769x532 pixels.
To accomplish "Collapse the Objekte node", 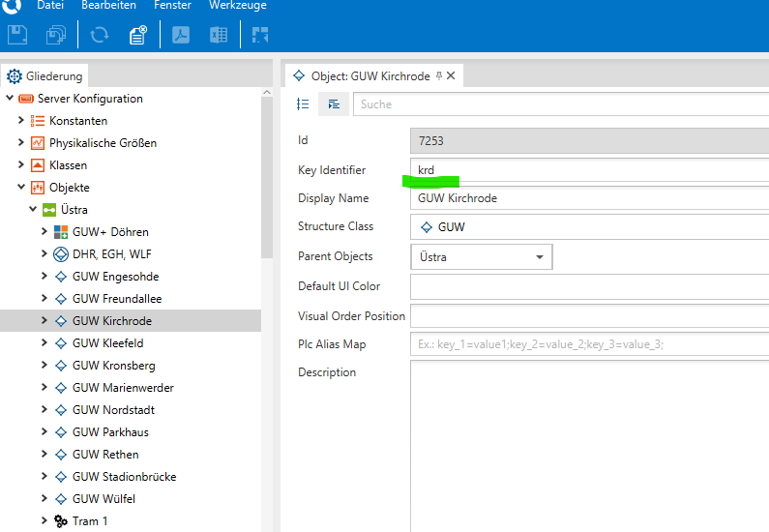I will [21, 187].
